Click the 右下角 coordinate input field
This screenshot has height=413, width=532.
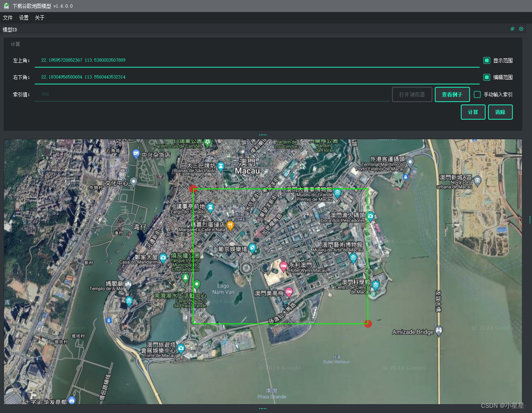pyautogui.click(x=257, y=77)
